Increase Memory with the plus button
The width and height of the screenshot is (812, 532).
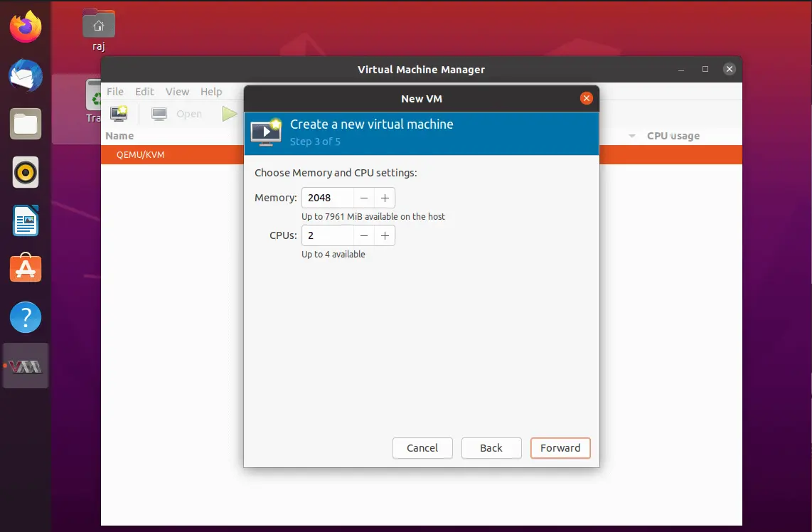point(385,198)
